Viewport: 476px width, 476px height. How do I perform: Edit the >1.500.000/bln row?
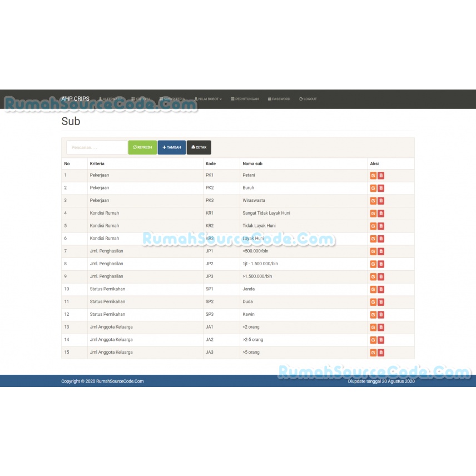(x=373, y=276)
